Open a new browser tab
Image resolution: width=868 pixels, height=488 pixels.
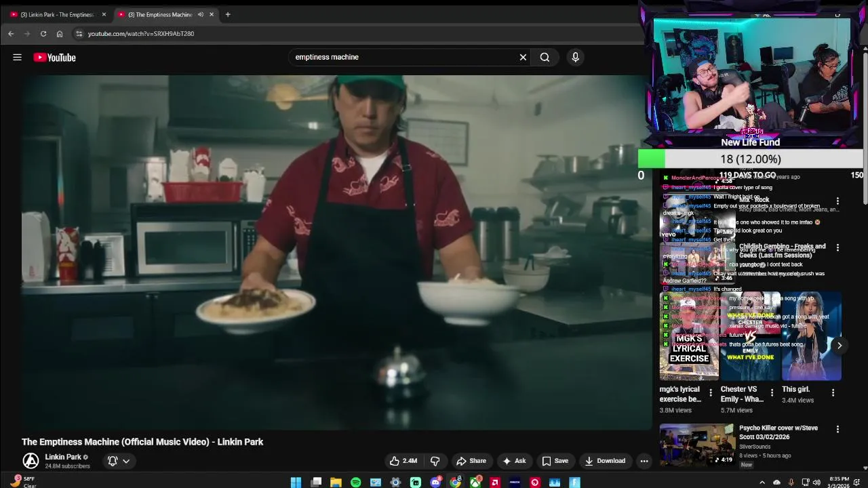click(228, 14)
